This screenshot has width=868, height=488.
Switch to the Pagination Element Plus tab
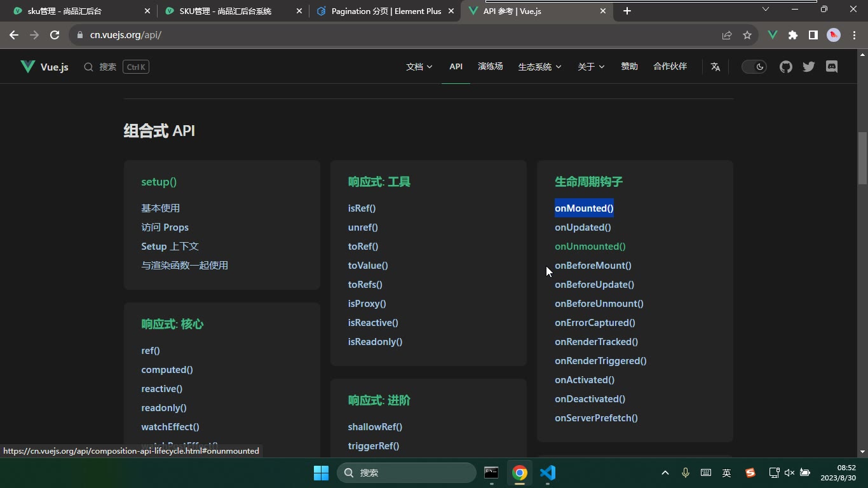click(386, 11)
